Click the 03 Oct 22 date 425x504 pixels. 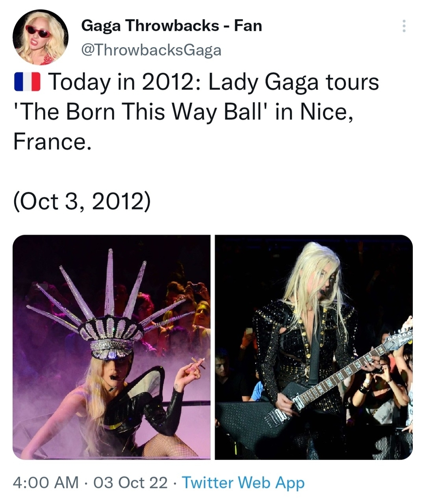coord(130,482)
